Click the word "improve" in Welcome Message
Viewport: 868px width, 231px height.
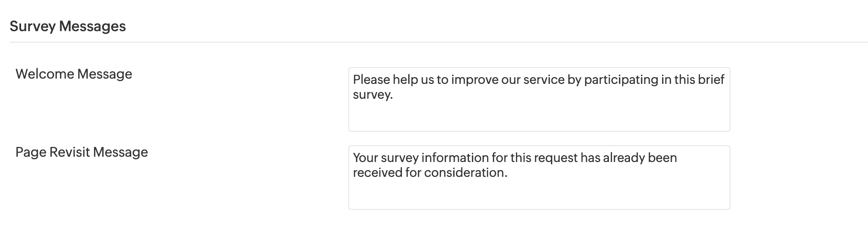point(474,80)
